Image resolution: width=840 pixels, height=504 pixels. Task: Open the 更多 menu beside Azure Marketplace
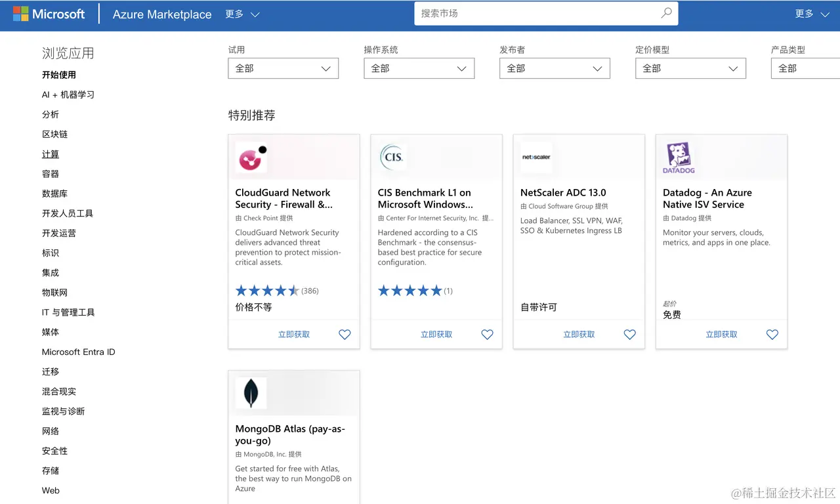242,14
